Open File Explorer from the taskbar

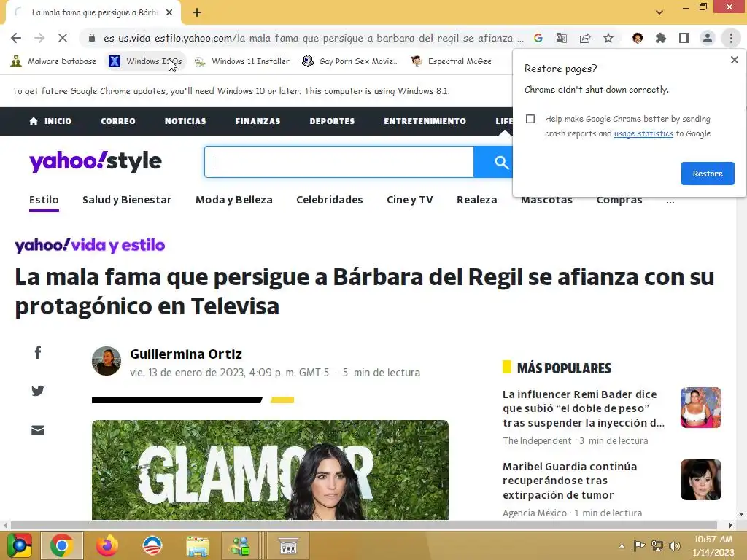[197, 545]
